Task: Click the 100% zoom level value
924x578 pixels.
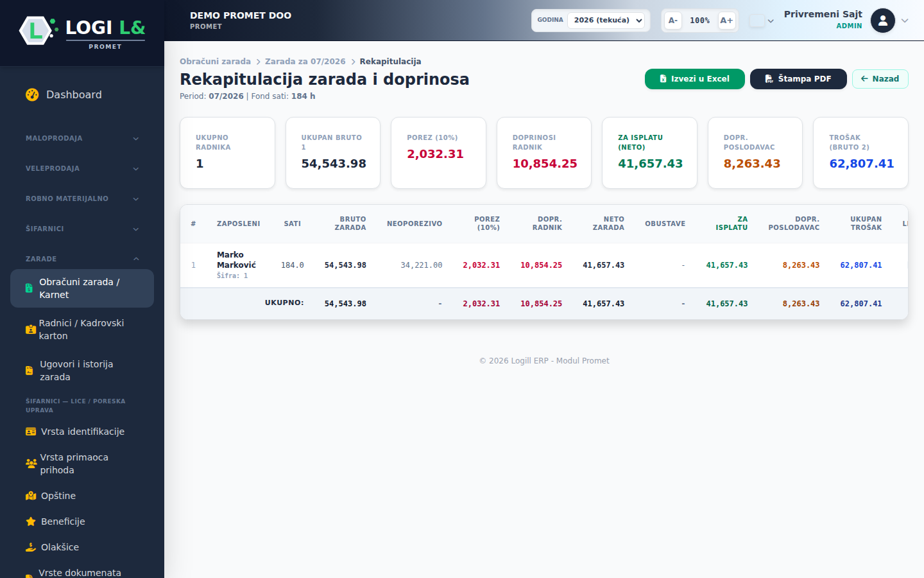Action: [699, 21]
